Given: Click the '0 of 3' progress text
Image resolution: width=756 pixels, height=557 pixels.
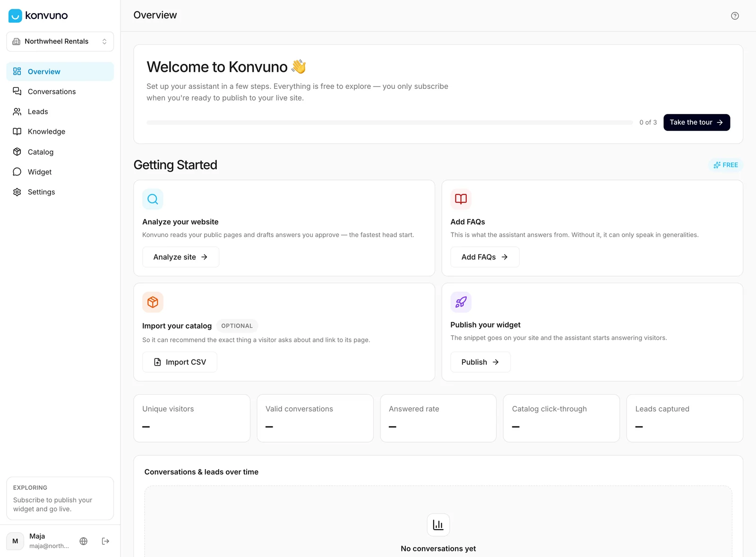Looking at the screenshot, I should [x=648, y=122].
